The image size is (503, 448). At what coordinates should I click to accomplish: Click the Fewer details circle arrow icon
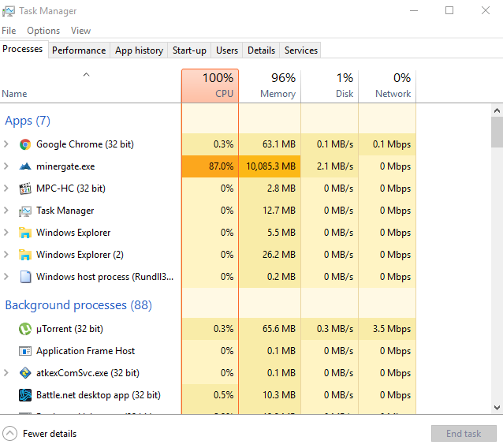(9, 434)
